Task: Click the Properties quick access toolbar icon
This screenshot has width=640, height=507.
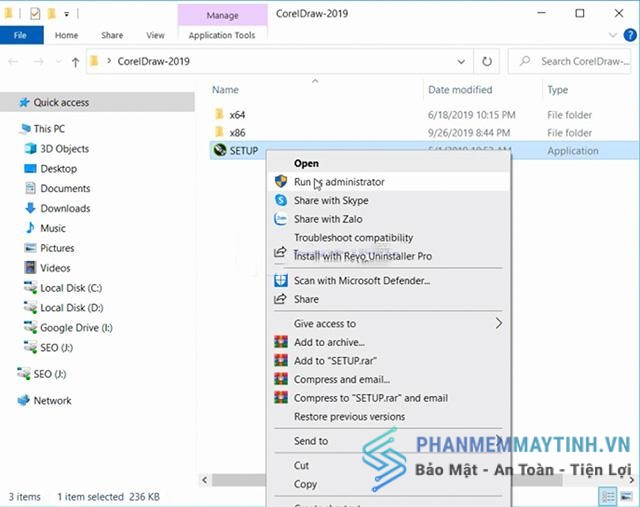Action: pos(35,14)
